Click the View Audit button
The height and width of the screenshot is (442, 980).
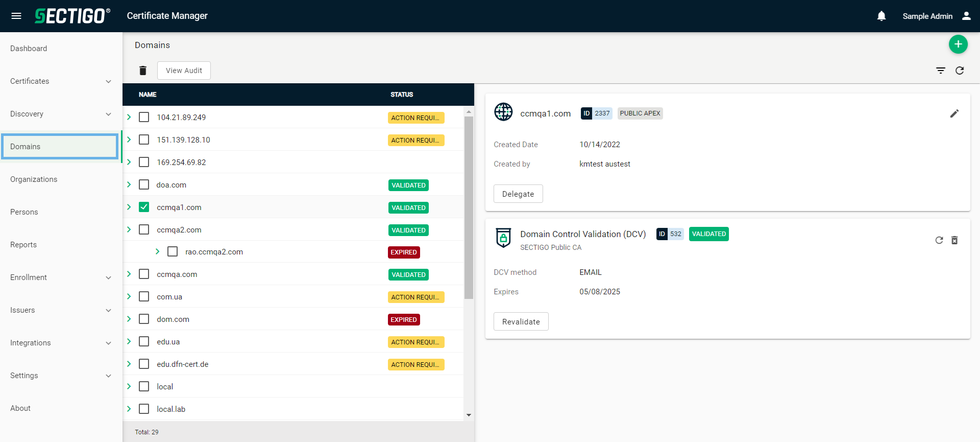coord(184,71)
